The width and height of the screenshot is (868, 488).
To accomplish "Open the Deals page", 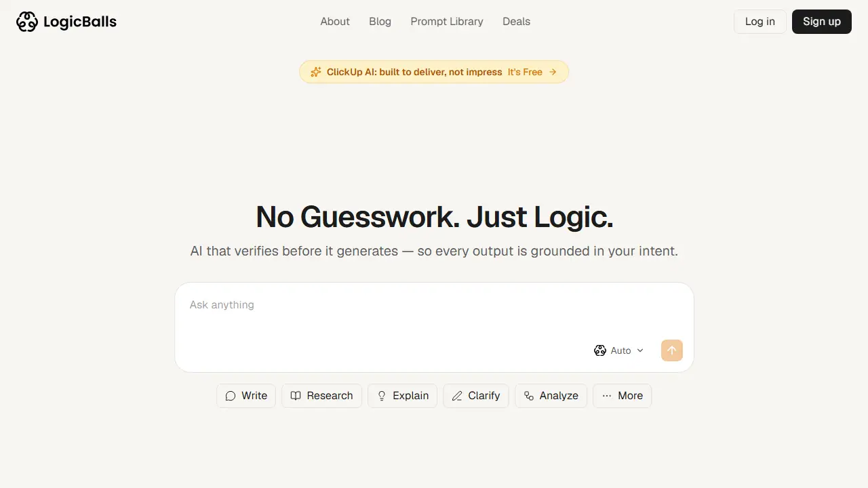I will 516,22.
